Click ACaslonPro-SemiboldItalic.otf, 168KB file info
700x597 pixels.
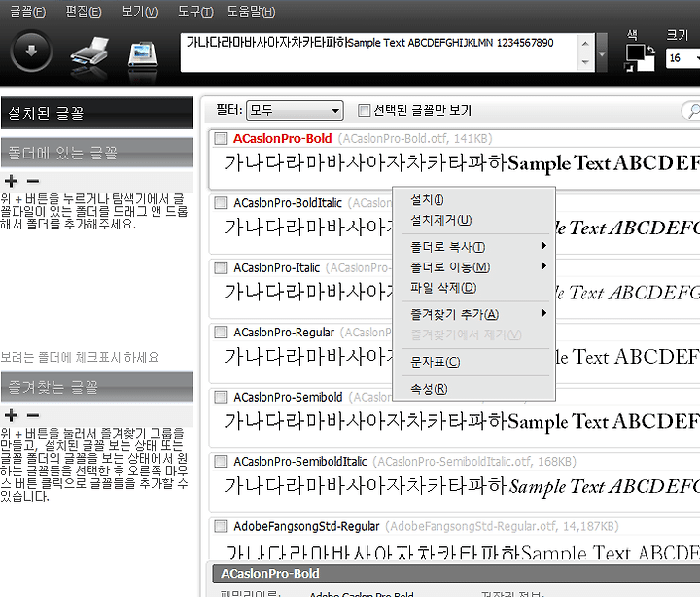point(474,461)
